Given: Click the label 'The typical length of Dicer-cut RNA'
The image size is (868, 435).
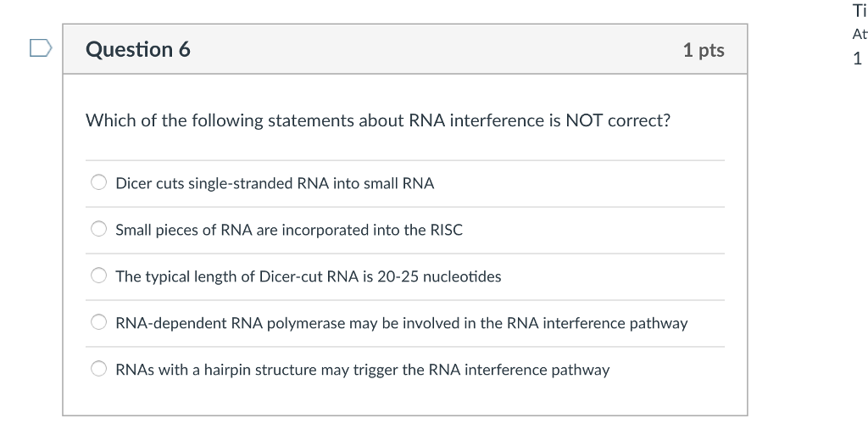Looking at the screenshot, I should pyautogui.click(x=308, y=276).
